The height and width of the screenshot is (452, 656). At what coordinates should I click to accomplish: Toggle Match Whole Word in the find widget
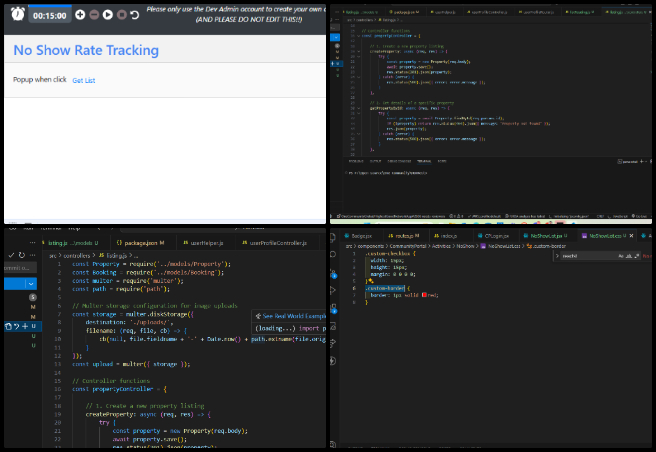pos(629,256)
